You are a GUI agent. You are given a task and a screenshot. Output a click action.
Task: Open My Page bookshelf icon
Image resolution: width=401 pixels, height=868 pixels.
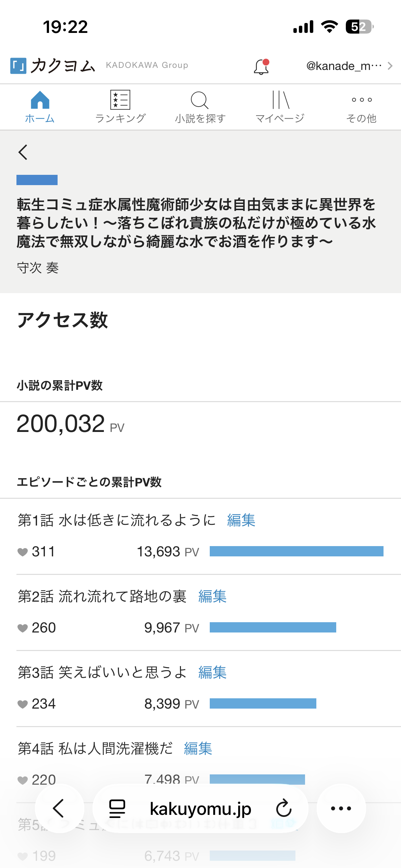280,100
